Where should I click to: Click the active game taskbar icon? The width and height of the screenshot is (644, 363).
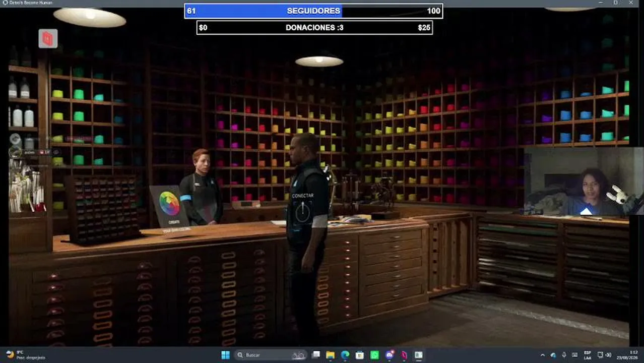pos(419,355)
